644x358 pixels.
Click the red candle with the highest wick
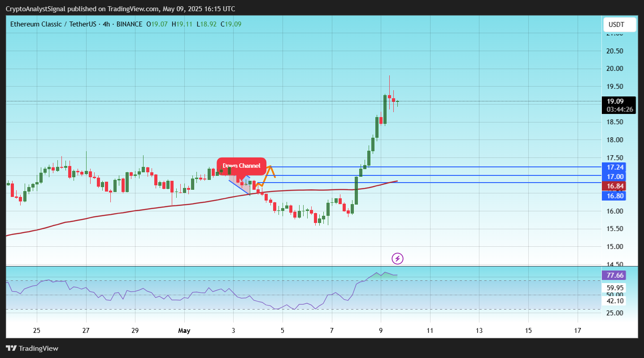pyautogui.click(x=389, y=92)
